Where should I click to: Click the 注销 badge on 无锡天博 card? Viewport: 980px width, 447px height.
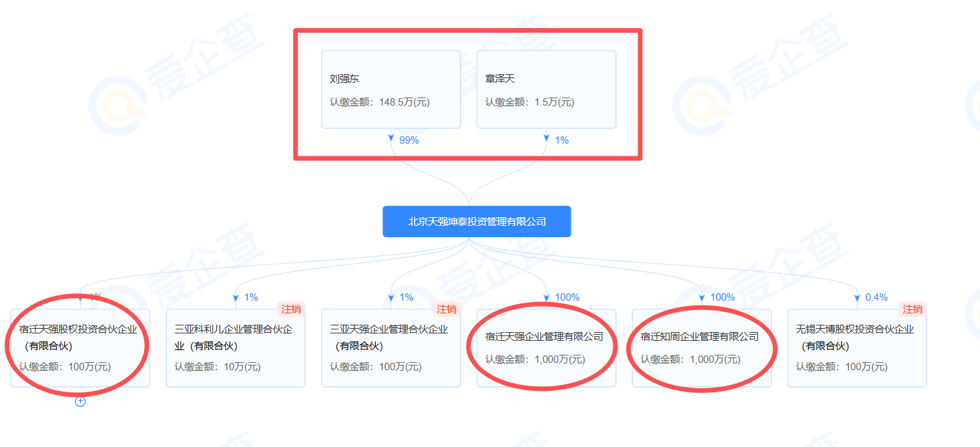tap(913, 309)
